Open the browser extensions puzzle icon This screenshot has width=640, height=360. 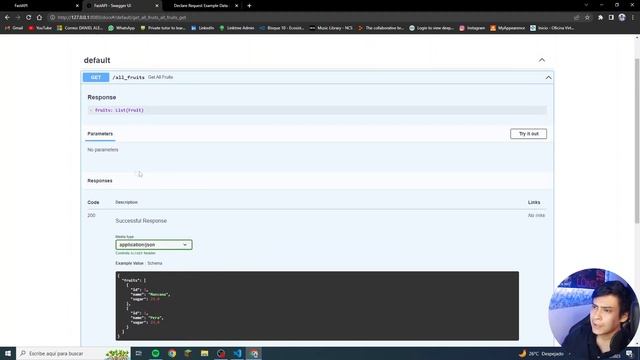click(x=600, y=18)
